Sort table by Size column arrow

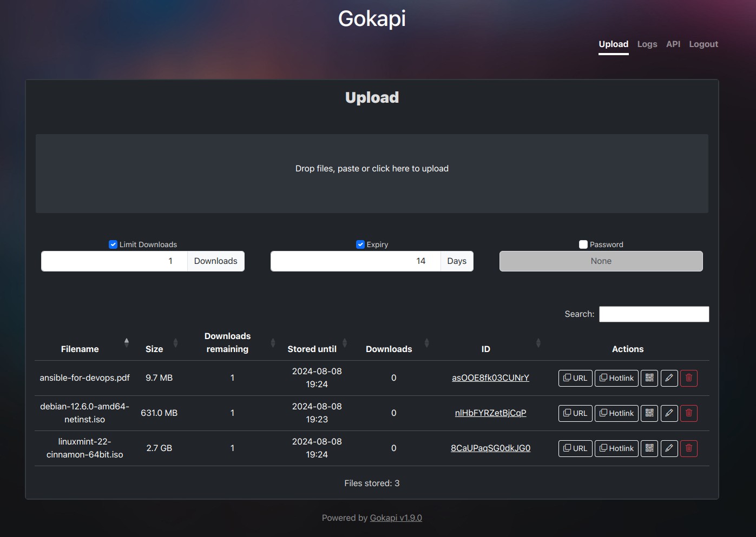[x=175, y=342]
